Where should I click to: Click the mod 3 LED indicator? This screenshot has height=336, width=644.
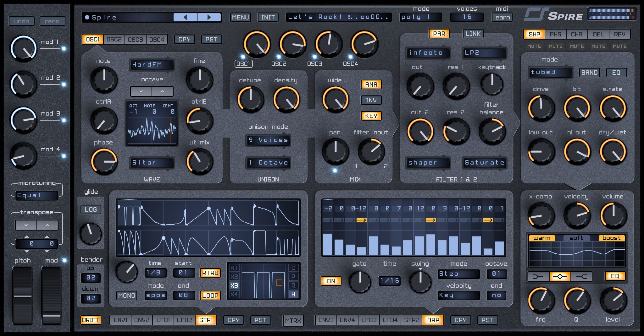click(64, 120)
